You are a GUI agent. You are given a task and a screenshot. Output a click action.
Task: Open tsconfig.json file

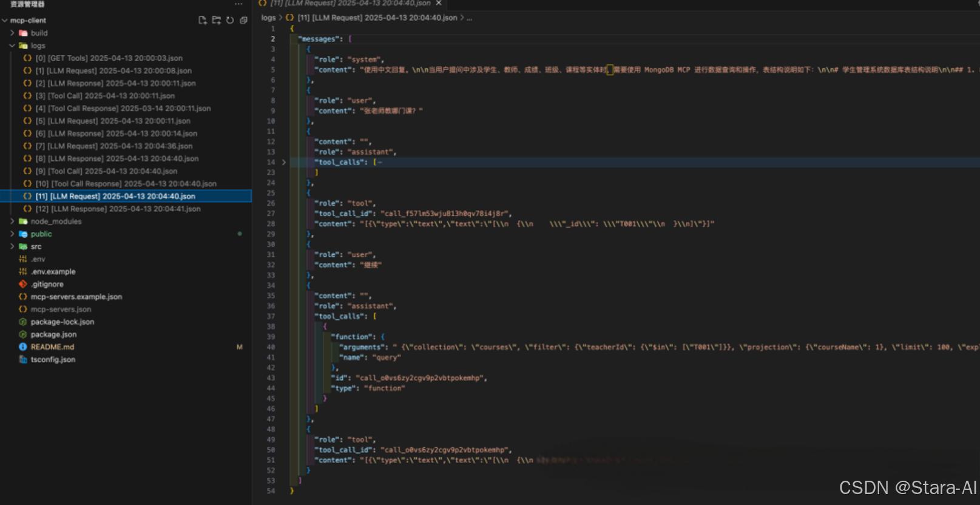(x=53, y=359)
